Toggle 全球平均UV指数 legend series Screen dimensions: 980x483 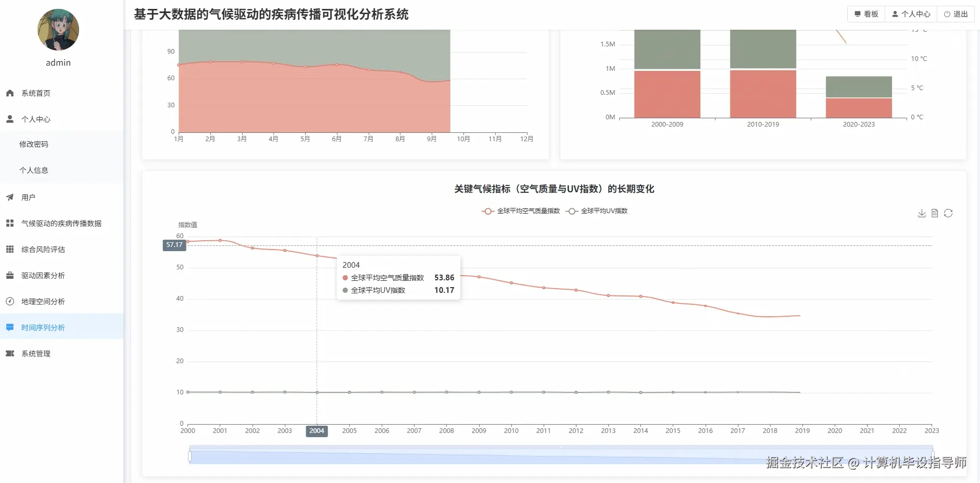597,211
